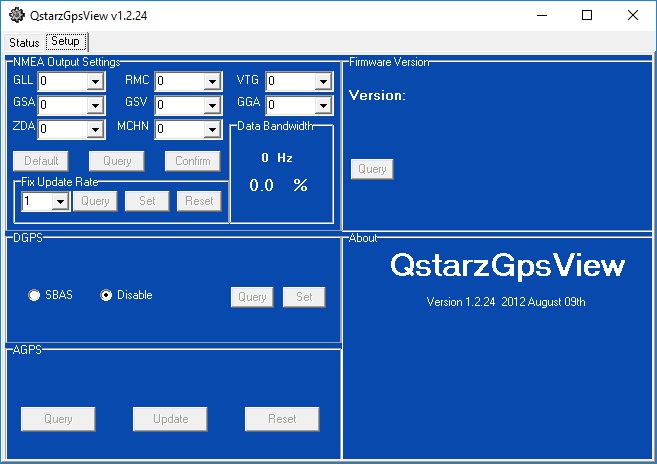Open the GSA output dropdown
This screenshot has width=657, height=464.
96,105
